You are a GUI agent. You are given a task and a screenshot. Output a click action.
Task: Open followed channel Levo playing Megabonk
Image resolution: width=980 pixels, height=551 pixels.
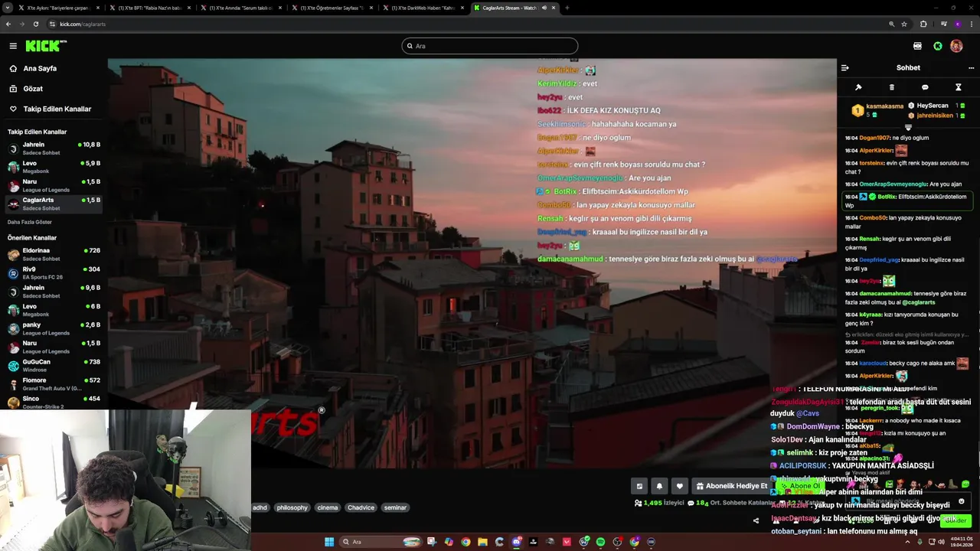pos(54,167)
